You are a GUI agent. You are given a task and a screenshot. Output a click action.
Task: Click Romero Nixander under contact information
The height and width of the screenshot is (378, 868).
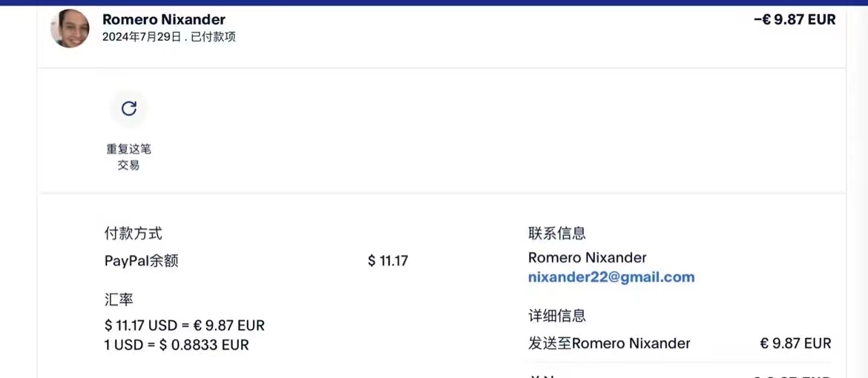(x=588, y=257)
